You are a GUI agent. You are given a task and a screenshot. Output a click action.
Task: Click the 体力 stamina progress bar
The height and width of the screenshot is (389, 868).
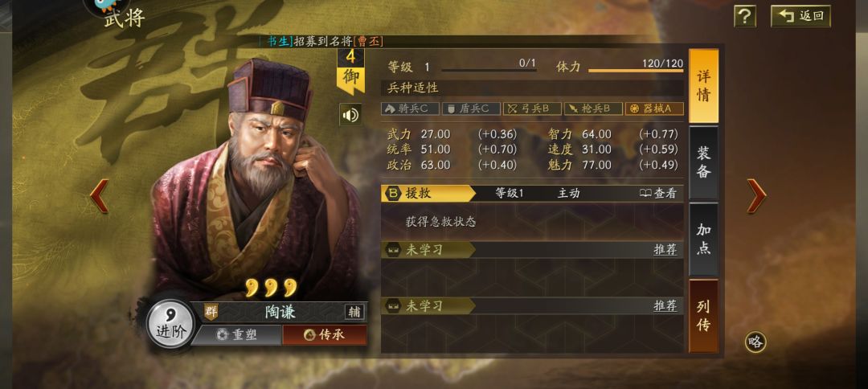tap(636, 71)
